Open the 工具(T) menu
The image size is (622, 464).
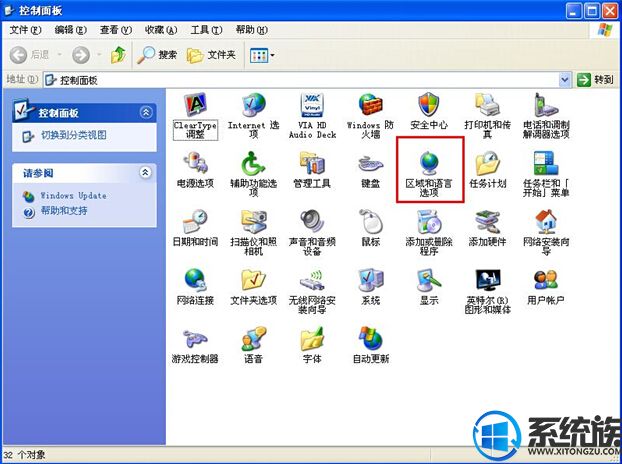click(x=207, y=30)
